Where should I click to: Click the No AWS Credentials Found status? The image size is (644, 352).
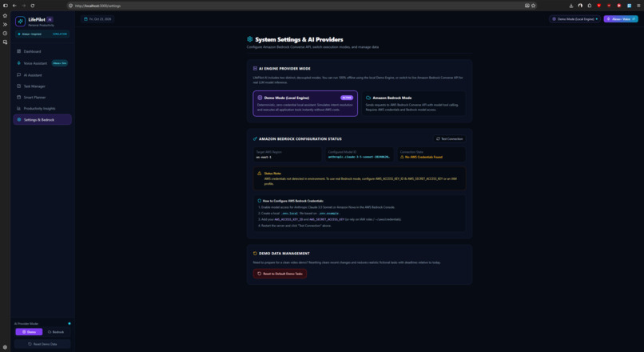point(421,157)
